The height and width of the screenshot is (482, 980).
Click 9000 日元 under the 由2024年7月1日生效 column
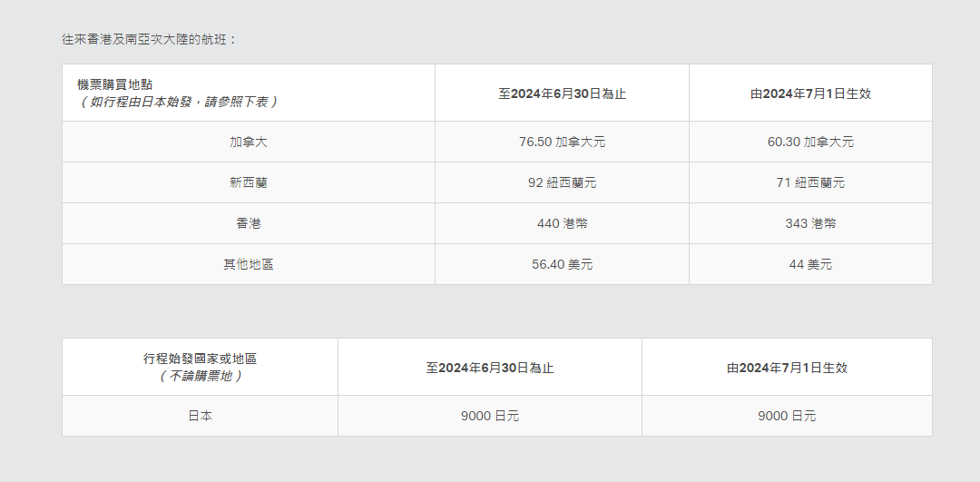pos(787,417)
